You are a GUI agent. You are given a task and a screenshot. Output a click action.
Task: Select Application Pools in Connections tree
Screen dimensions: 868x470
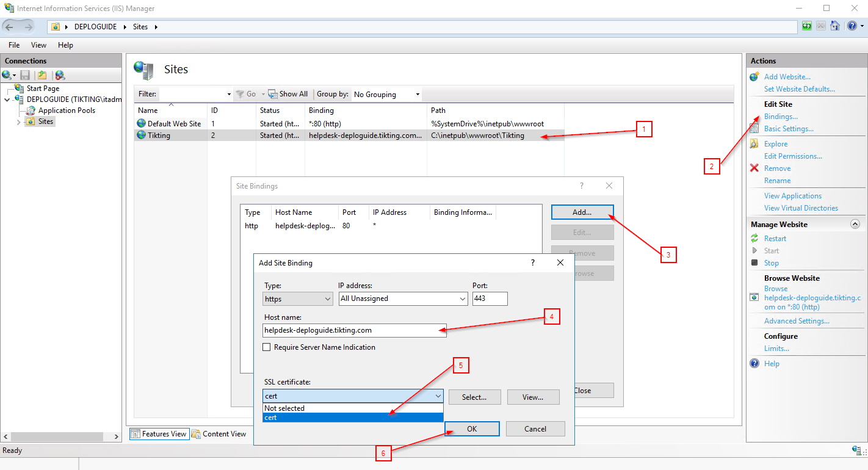point(67,110)
